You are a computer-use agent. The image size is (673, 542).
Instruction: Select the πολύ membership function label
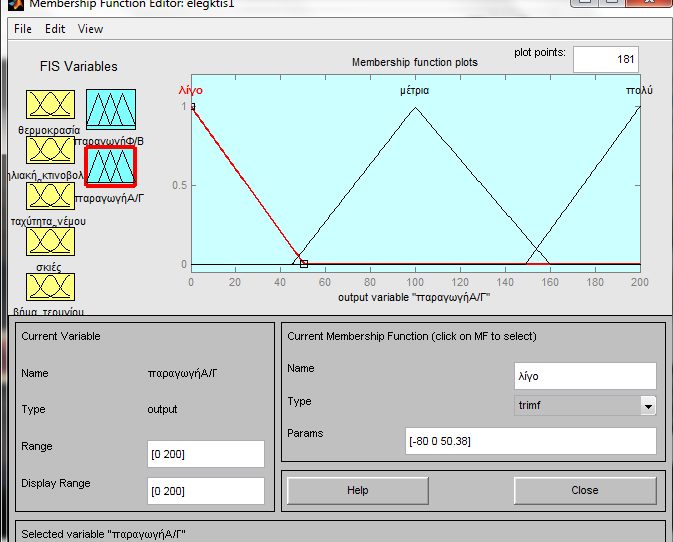tap(639, 91)
